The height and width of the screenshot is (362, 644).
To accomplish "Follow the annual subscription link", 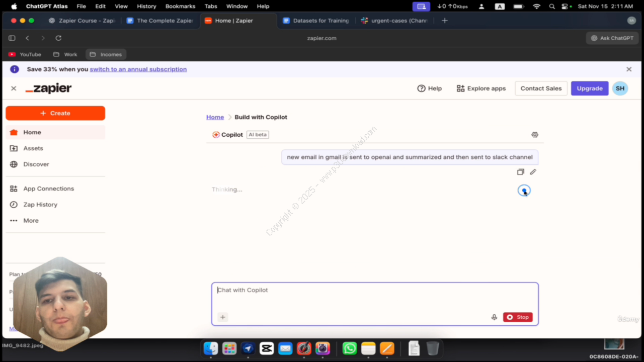I will (138, 69).
